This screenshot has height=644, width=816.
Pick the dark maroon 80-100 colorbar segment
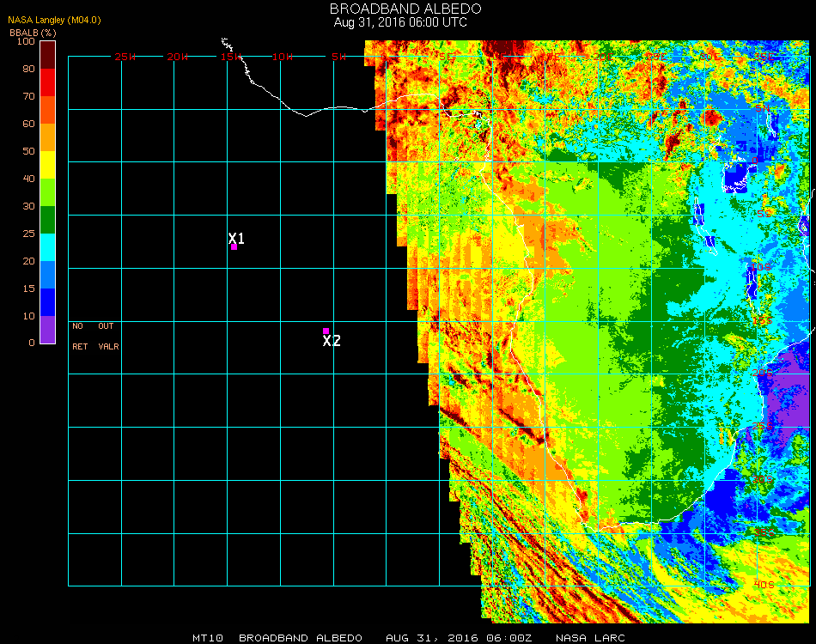(x=47, y=54)
